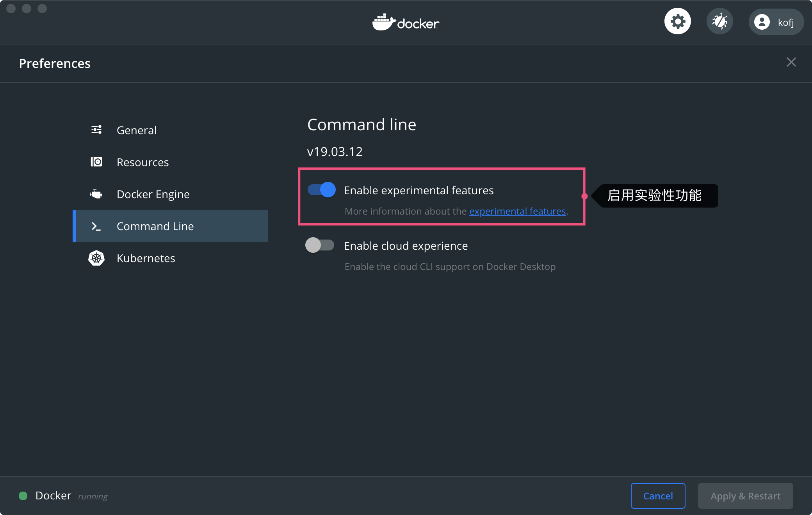Click the green Docker status indicator
Viewport: 812px width, 515px height.
tap(23, 496)
